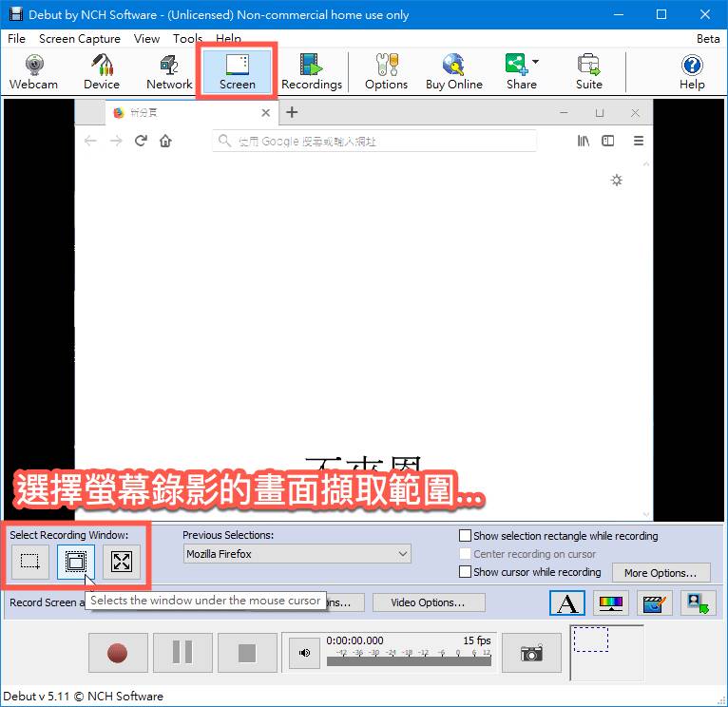
Task: Select the Webcam source
Action: coord(33,71)
